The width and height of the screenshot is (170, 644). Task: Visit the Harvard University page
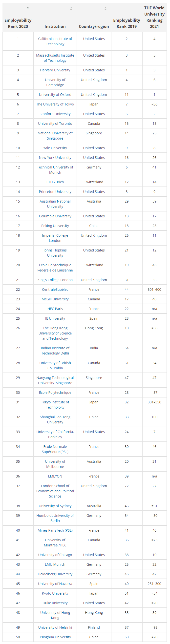(55, 70)
